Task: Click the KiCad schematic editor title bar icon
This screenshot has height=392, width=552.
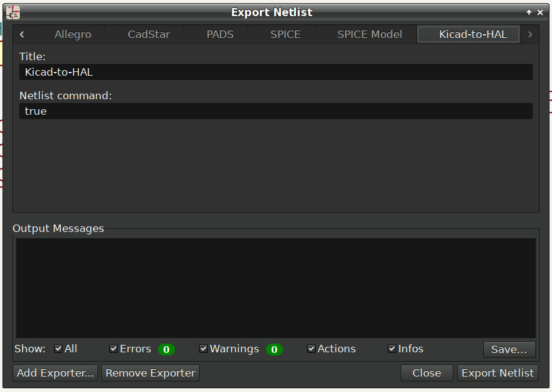Action: [x=13, y=12]
